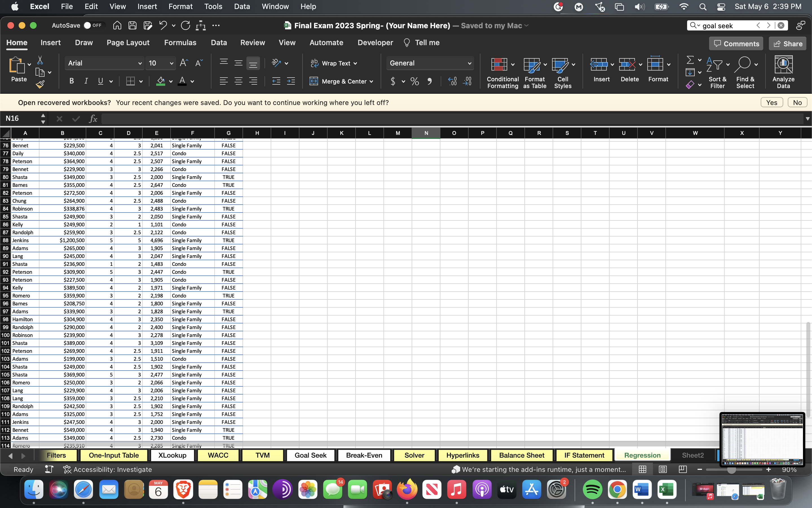812x508 pixels.
Task: Open Safari from the dock
Action: pos(83,490)
